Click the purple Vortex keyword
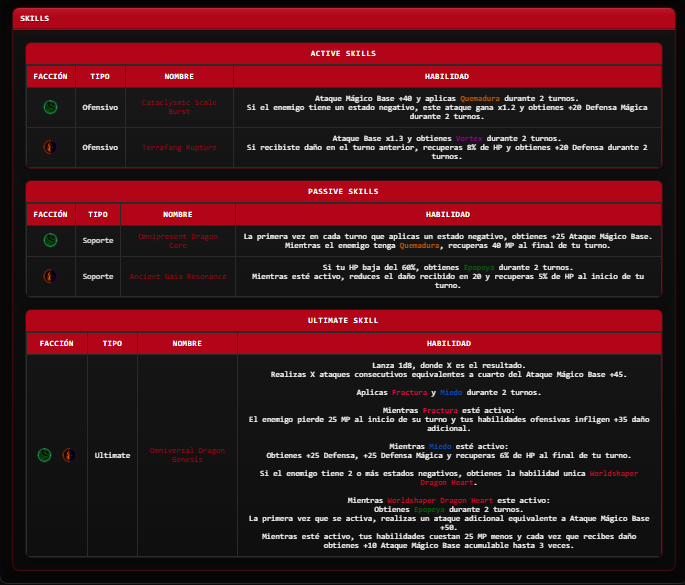685x585 pixels. click(469, 138)
